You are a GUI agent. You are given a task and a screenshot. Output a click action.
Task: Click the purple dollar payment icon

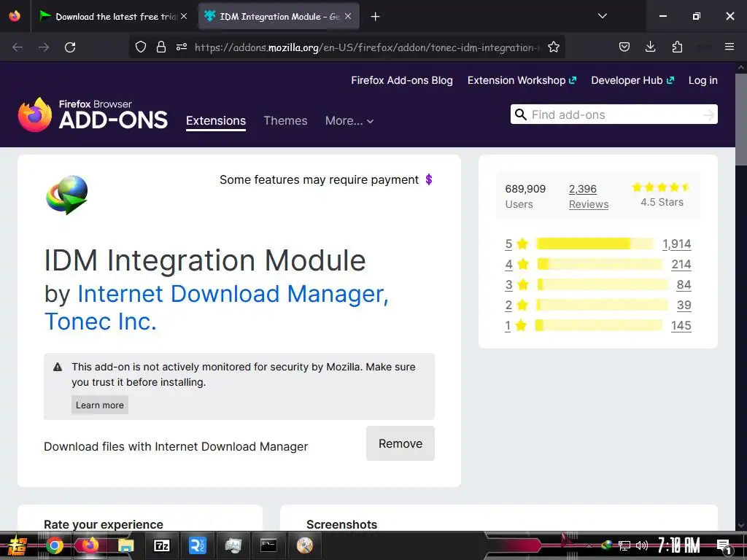(429, 179)
